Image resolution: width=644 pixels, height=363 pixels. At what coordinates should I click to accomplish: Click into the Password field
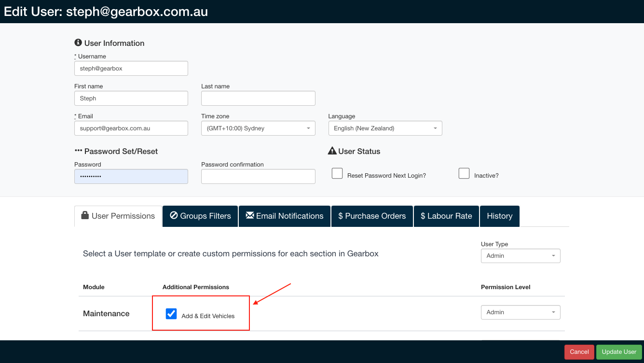pyautogui.click(x=131, y=177)
